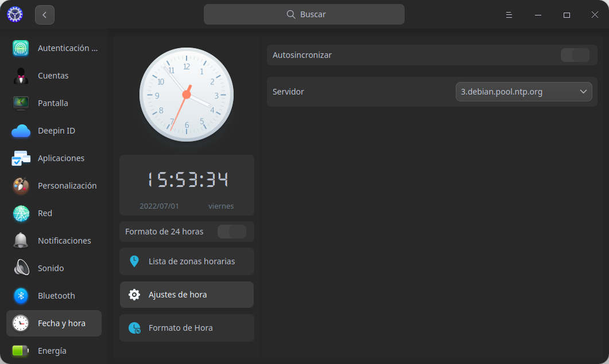The image size is (609, 364).
Task: Select Cuentas in sidebar
Action: [53, 76]
